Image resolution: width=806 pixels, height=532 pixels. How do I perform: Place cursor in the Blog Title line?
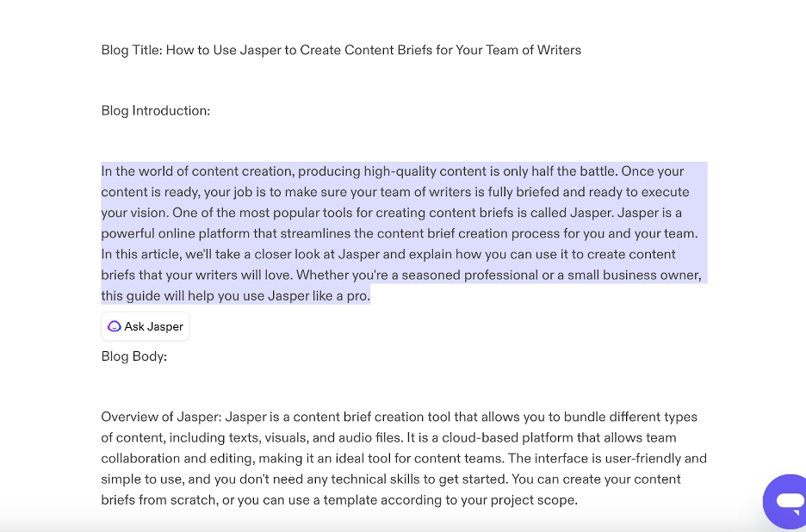pos(341,50)
